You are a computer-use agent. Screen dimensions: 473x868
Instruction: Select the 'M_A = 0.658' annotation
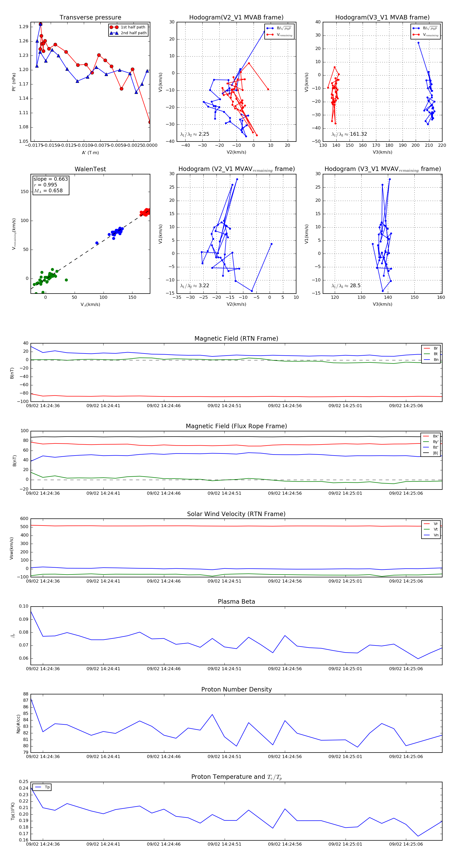48,191
